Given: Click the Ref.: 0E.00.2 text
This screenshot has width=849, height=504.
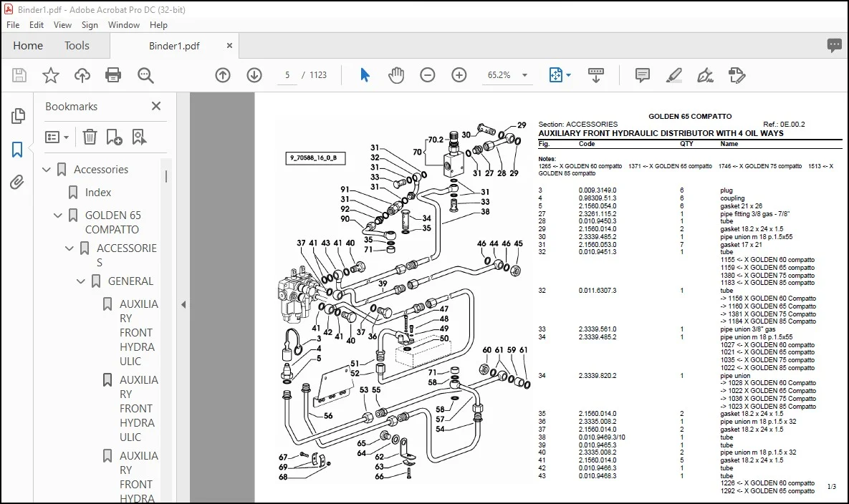Looking at the screenshot, I should [x=784, y=125].
